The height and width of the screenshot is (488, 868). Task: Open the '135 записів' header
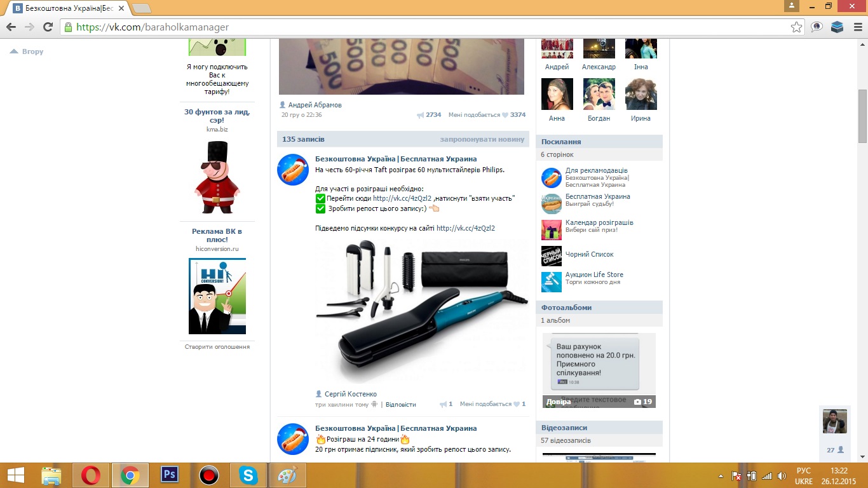(x=303, y=139)
